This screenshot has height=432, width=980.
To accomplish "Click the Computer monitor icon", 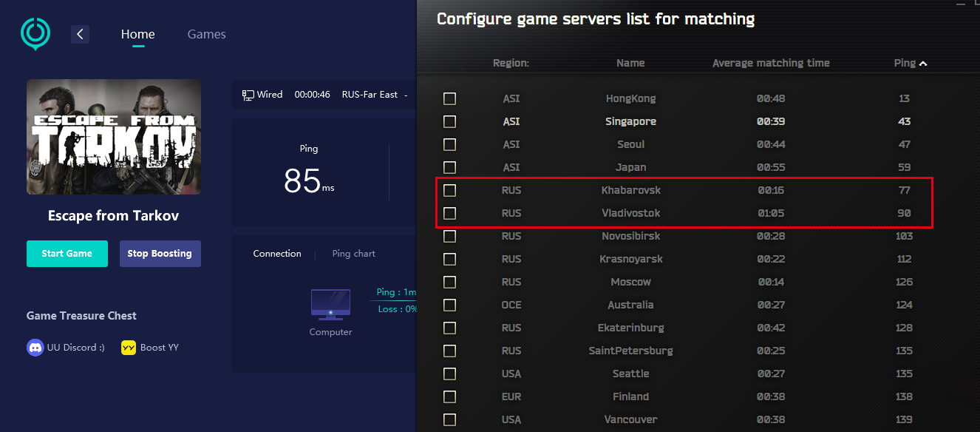I will click(330, 305).
